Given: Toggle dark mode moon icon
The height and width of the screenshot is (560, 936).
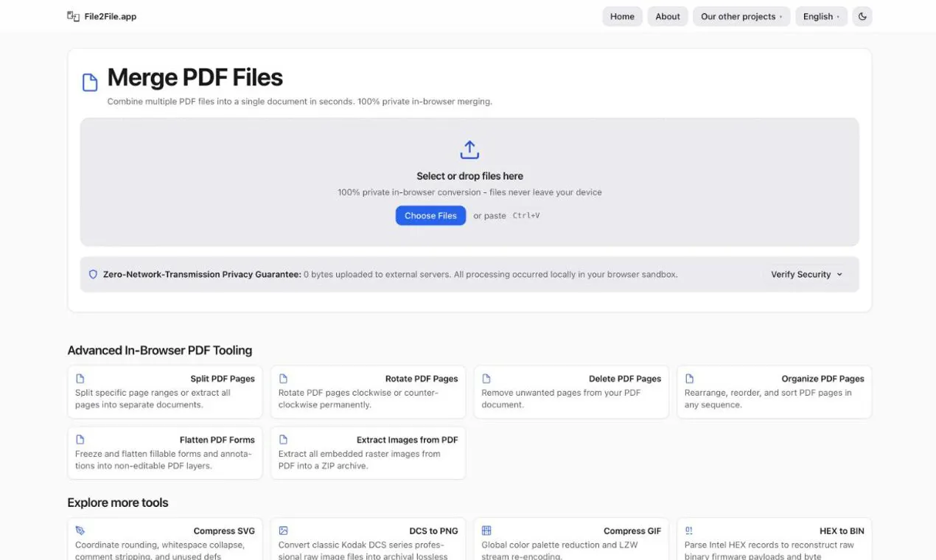Looking at the screenshot, I should point(862,16).
